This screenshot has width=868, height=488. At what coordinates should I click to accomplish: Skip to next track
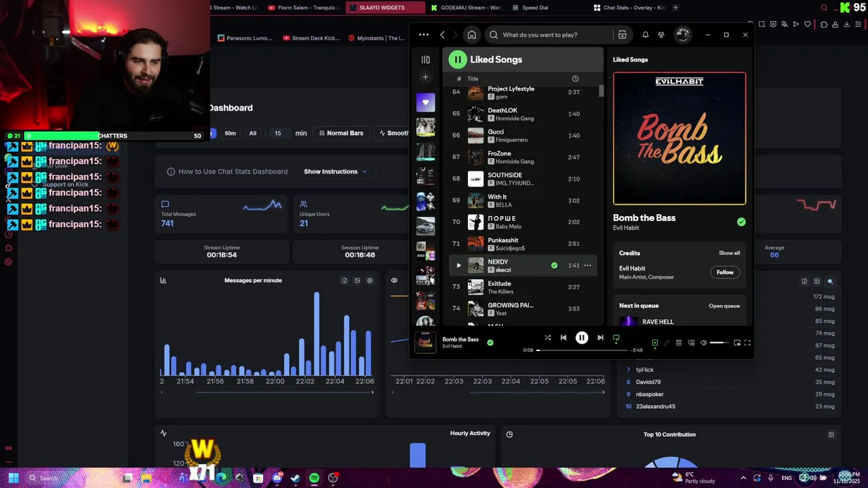600,338
